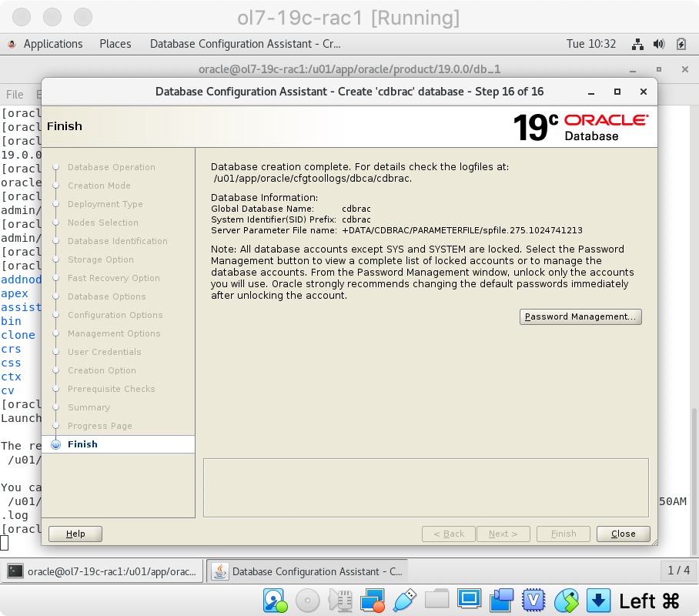The height and width of the screenshot is (616, 699).
Task: Select the Prerequisite Checks step
Action: (x=112, y=389)
